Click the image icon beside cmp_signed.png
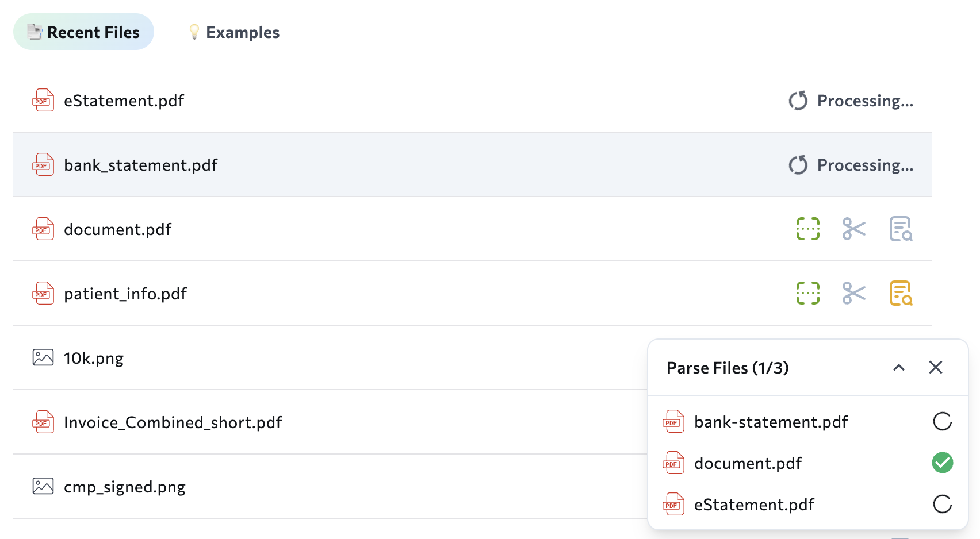The height and width of the screenshot is (539, 980). pos(42,486)
